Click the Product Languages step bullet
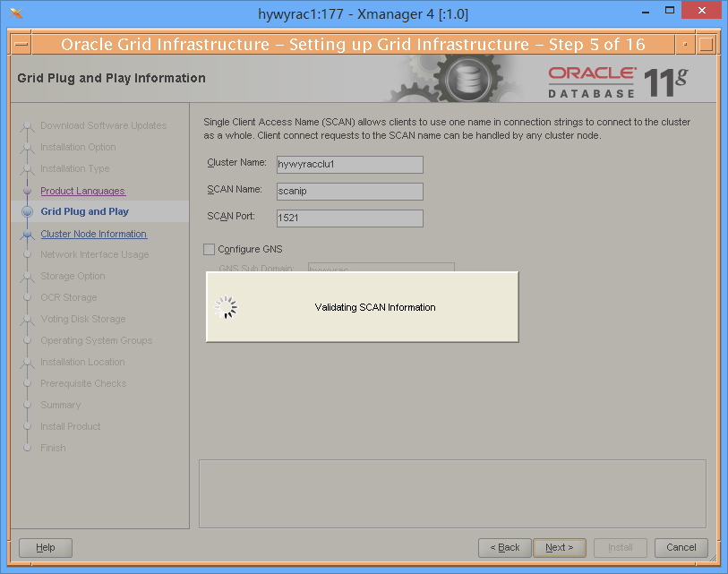The image size is (728, 574). (28, 191)
